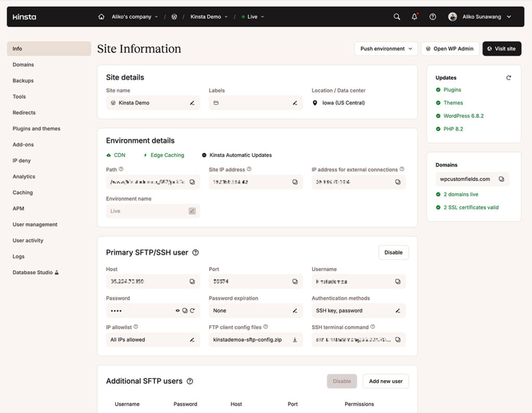Copy the SFTP Port value

click(x=295, y=282)
